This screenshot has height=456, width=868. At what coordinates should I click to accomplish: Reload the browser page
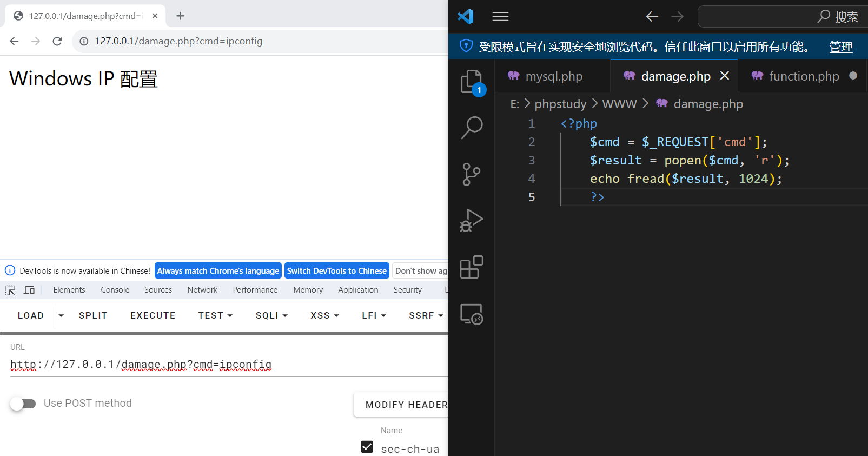click(57, 41)
